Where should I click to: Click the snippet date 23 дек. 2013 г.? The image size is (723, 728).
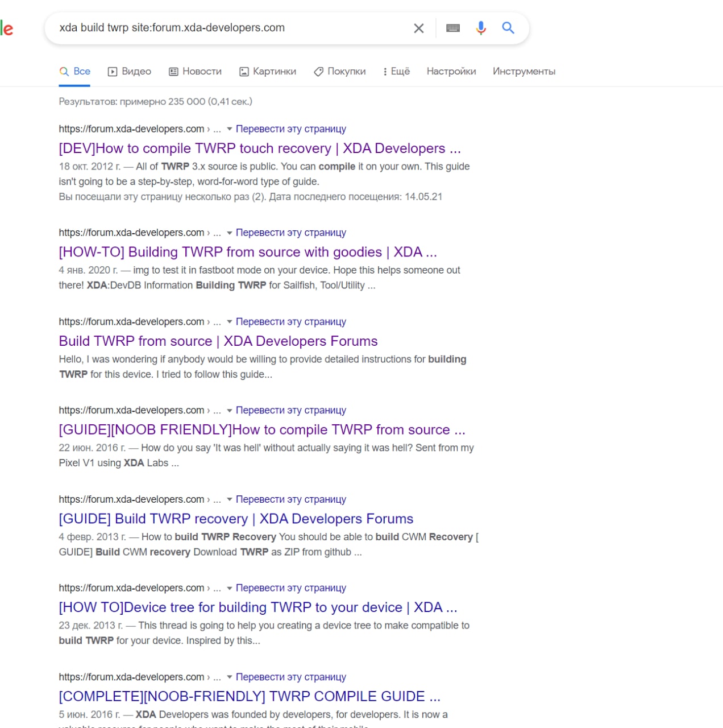[91, 626]
